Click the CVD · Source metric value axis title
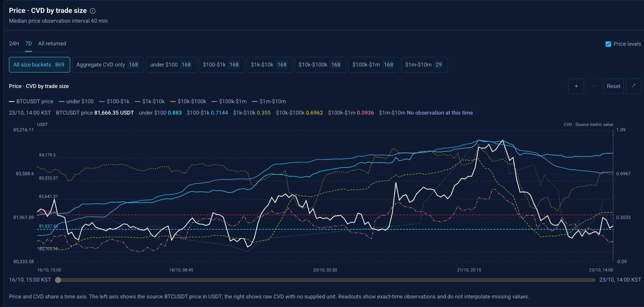Viewport: 644px width, 307px height. (588, 124)
